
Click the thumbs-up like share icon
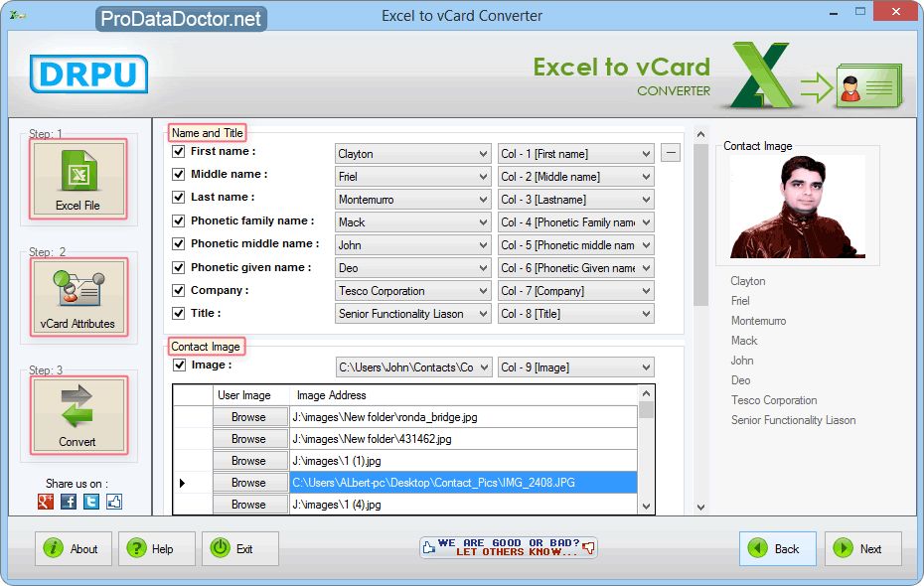tap(114, 502)
